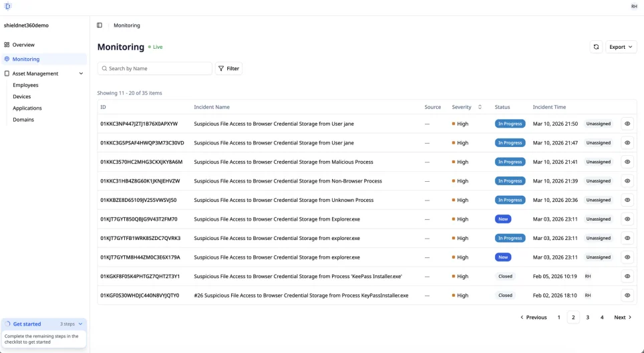
Task: Click High severity on Unknown Process row
Action: [x=460, y=200]
